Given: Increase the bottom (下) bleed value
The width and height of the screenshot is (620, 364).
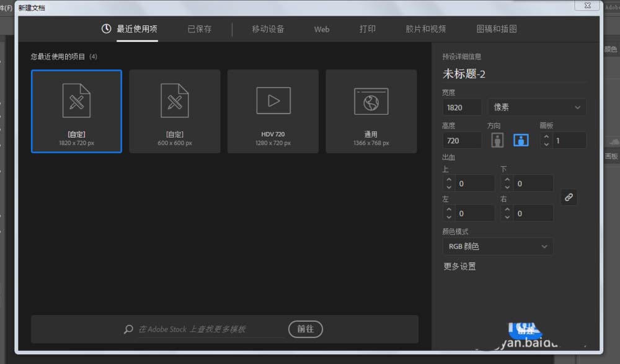Looking at the screenshot, I should [x=507, y=180].
